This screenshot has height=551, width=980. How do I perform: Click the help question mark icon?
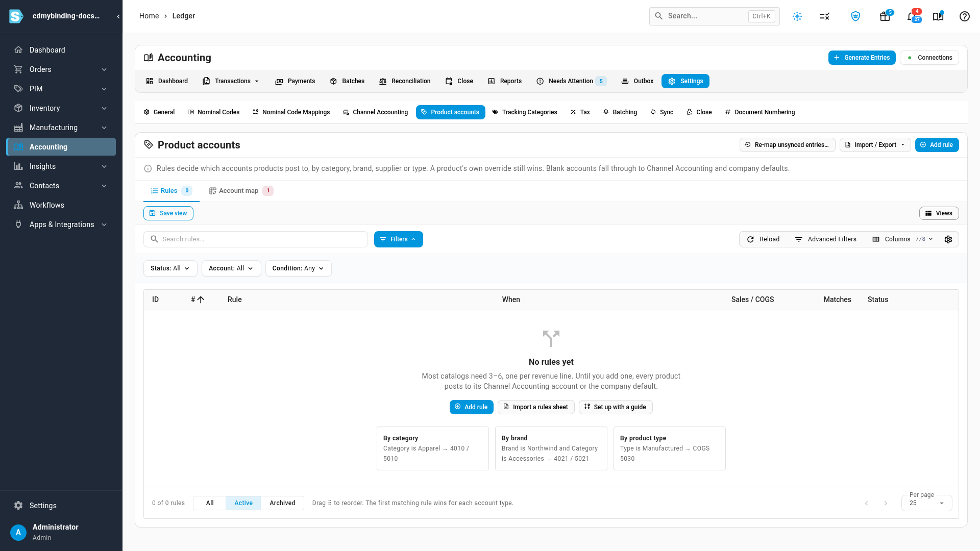(965, 16)
